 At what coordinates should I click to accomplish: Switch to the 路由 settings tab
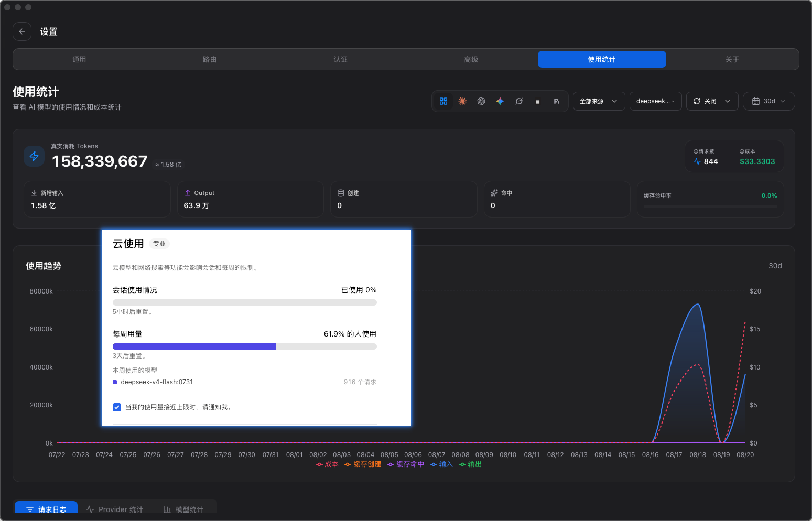coord(210,59)
